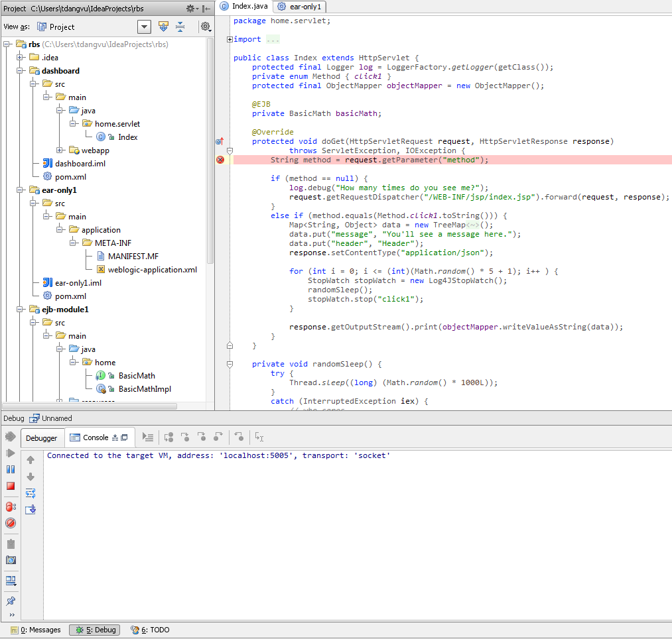Select weblogic-application.xml in project tree
This screenshot has height=639, width=672.
coord(153,269)
